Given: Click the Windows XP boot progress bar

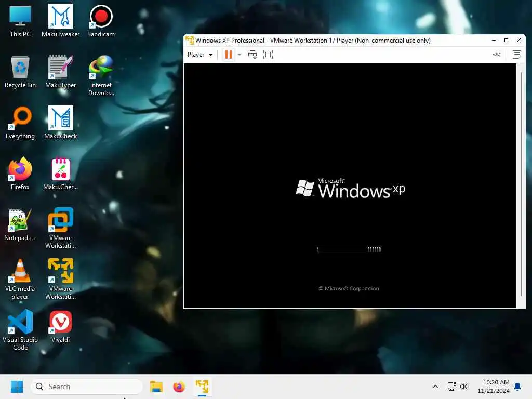Looking at the screenshot, I should [x=349, y=249].
